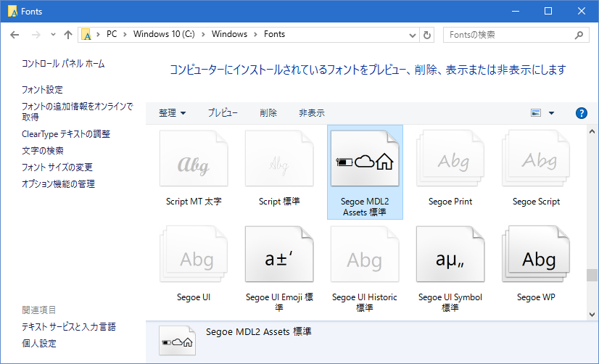Open オプション機能の管理 link
The height and width of the screenshot is (364, 599).
[x=58, y=183]
